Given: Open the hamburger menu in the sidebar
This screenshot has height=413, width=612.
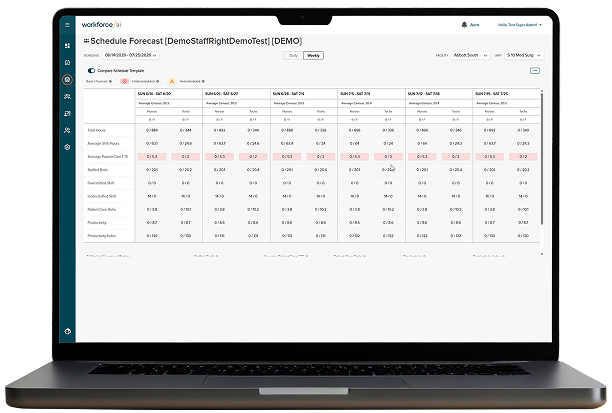Looking at the screenshot, I should coord(67,25).
